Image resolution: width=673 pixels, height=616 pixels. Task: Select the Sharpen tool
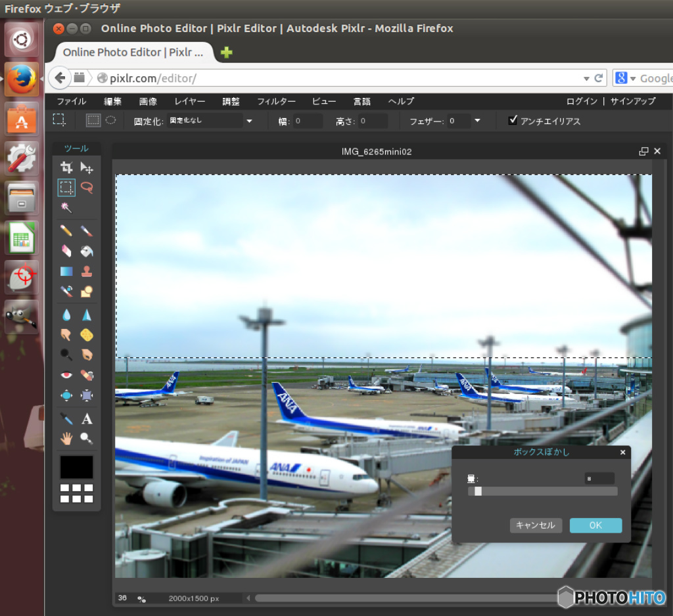click(87, 315)
